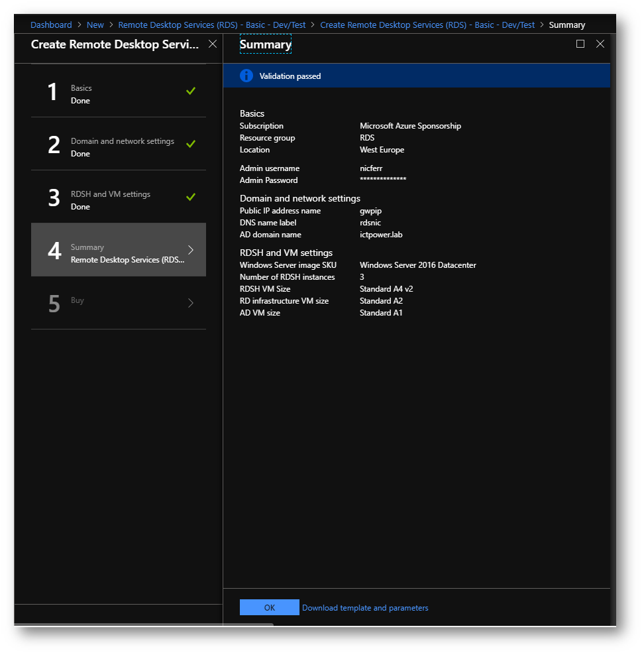Click the green checkmark on RDSH and VM settings
This screenshot has width=644, height=655.
tap(191, 197)
